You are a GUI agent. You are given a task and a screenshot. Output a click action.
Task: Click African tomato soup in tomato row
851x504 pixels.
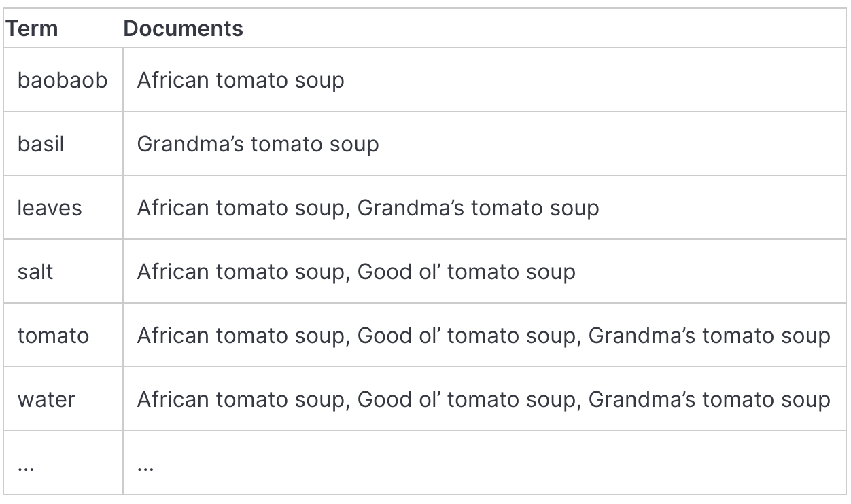tap(241, 336)
